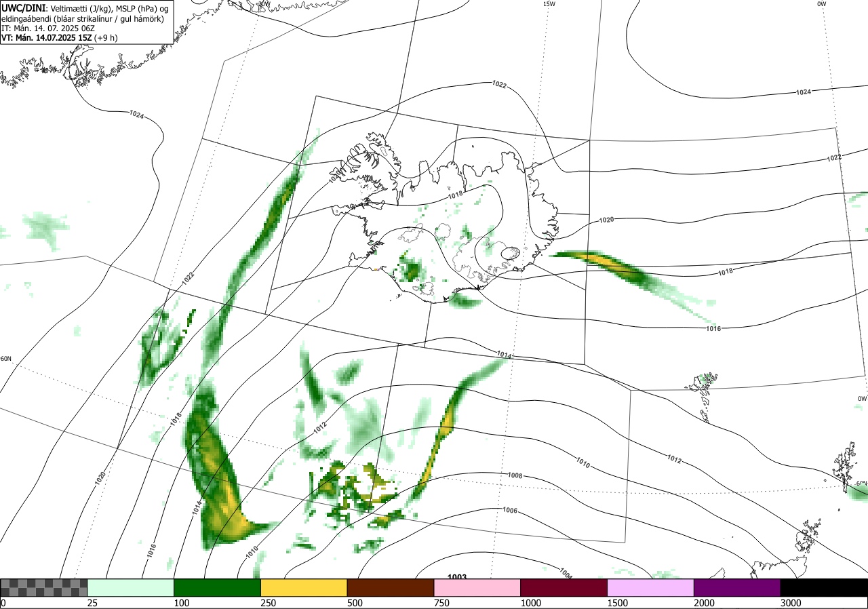Click the '1006' isobar label
The height and width of the screenshot is (609, 868).
click(510, 510)
